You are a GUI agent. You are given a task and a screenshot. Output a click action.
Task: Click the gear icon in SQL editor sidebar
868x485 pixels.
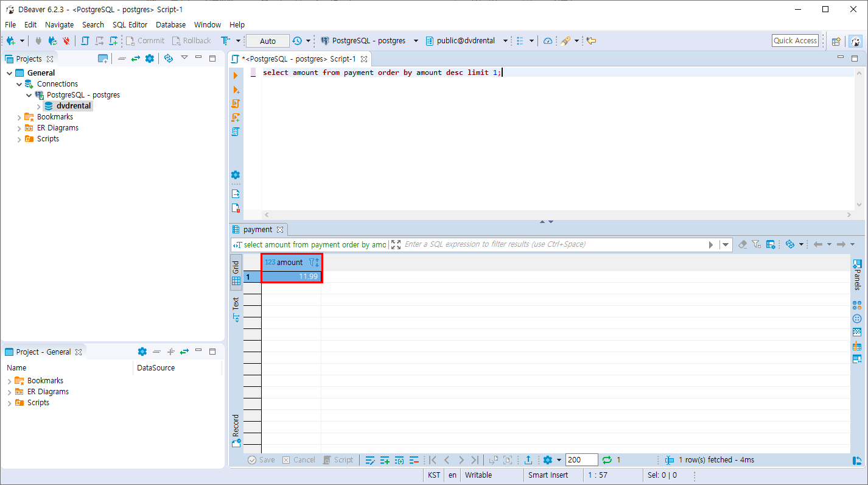coord(236,175)
